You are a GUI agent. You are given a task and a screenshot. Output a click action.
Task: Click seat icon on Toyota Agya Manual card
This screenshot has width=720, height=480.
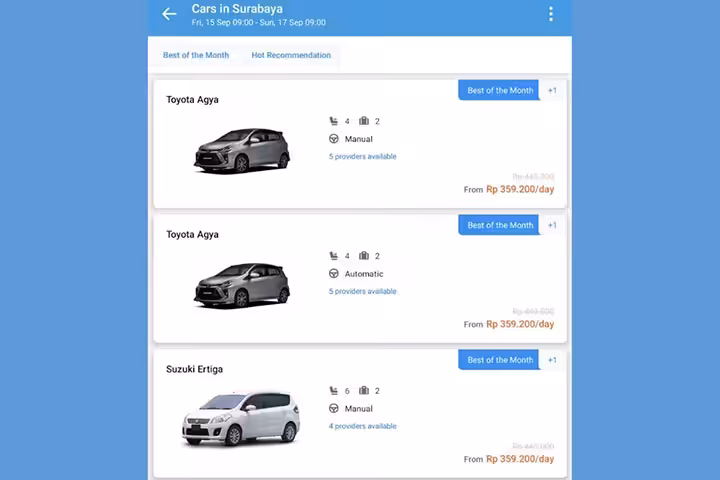point(334,121)
